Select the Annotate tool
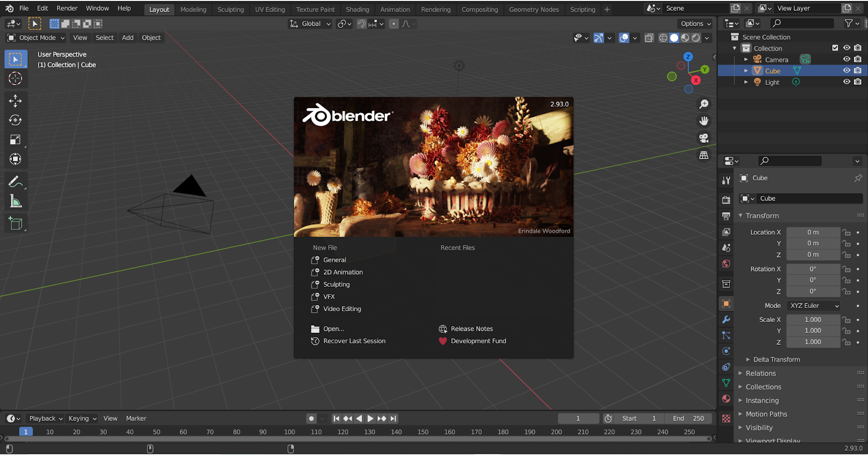 [x=16, y=182]
